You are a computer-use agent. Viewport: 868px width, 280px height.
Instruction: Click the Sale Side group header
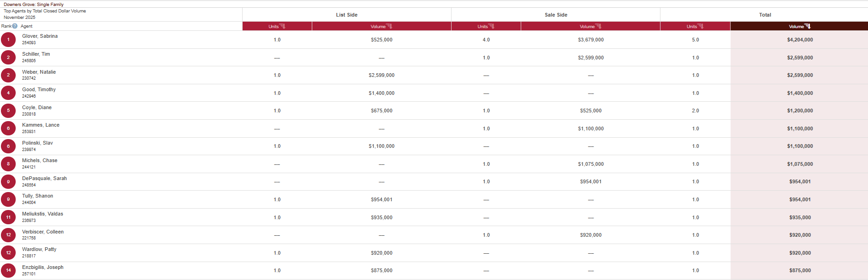[x=556, y=15]
